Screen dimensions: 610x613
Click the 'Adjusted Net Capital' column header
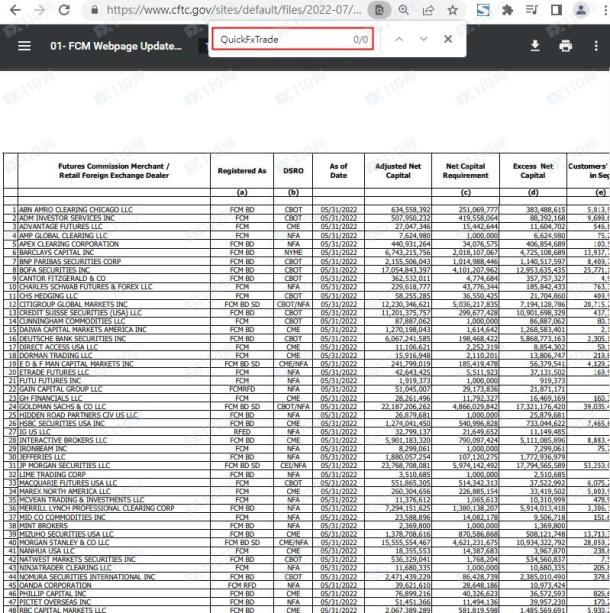coord(398,171)
